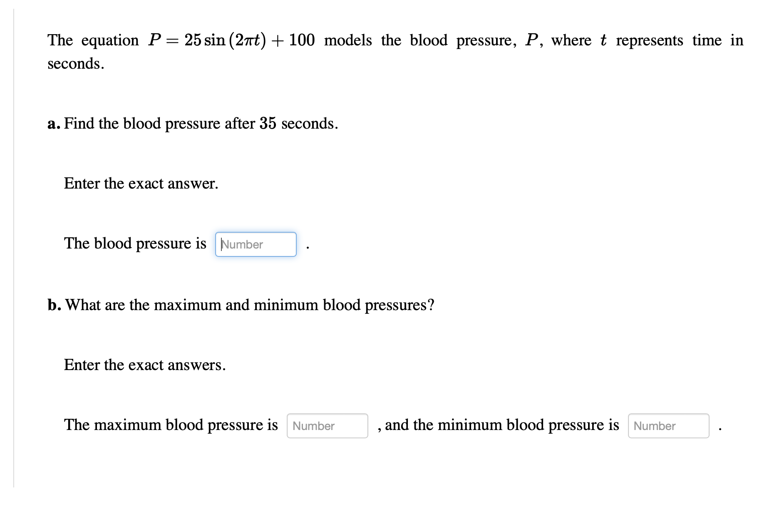Click the 'Enter the exact answer' instruction

pyautogui.click(x=141, y=183)
